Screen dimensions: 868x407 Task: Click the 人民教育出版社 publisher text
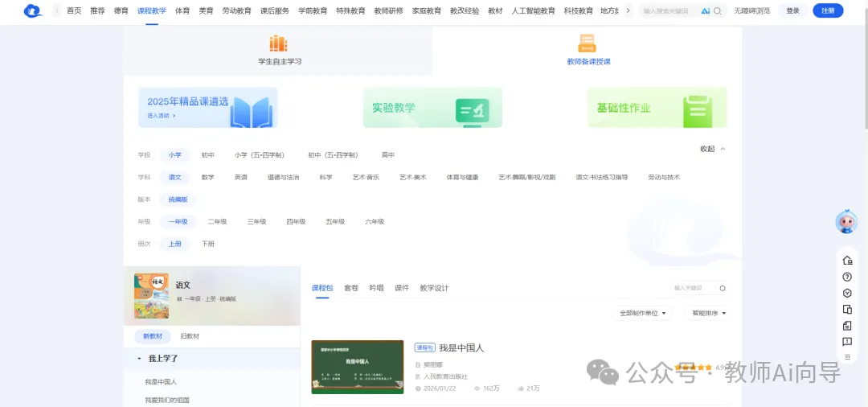pos(445,376)
